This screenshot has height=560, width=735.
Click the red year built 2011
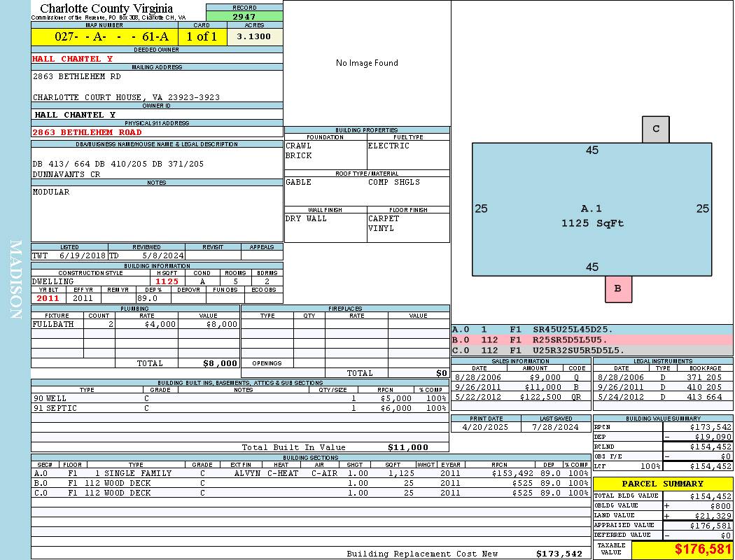(48, 298)
